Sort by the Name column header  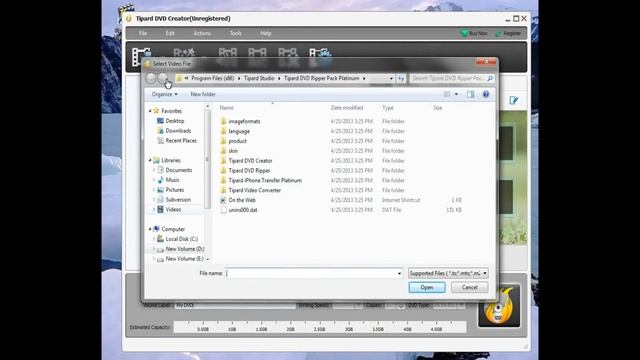pos(227,108)
